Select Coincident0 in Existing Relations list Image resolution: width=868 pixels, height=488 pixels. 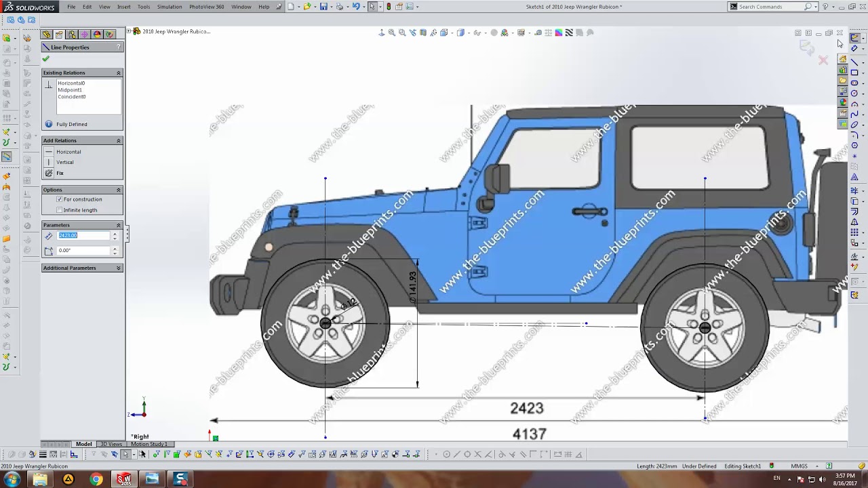pos(72,97)
